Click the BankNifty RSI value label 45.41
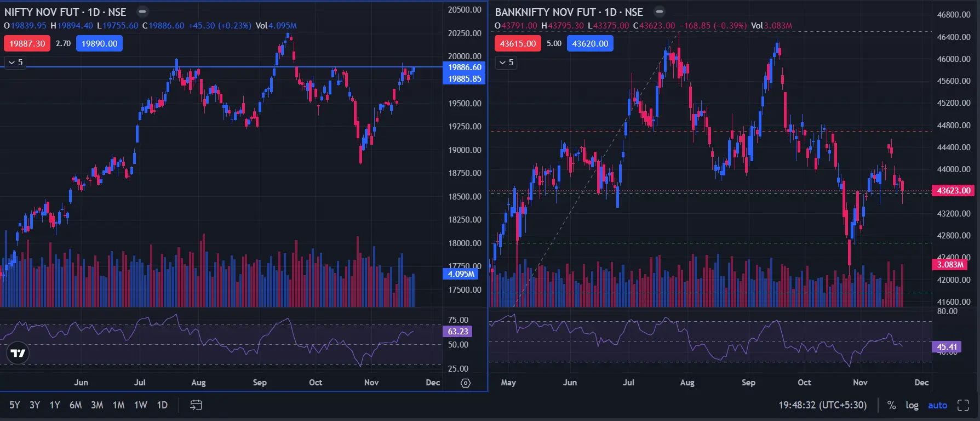The image size is (980, 421). tap(947, 346)
